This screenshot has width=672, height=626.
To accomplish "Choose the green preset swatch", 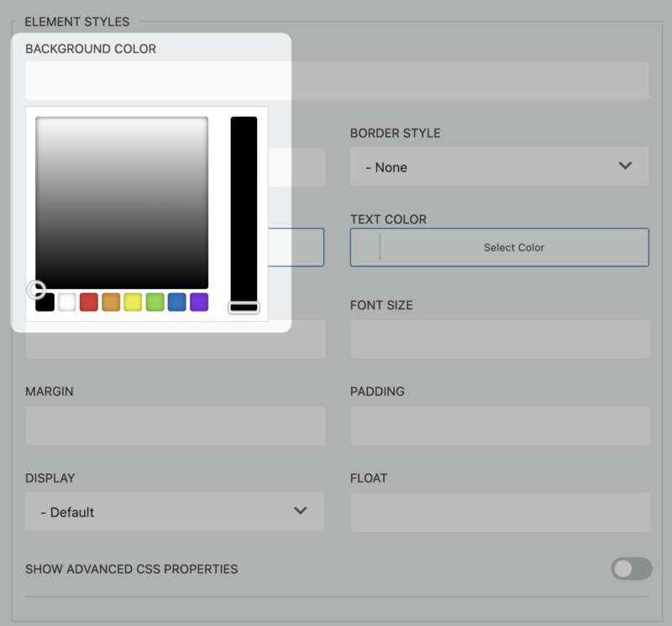I will pyautogui.click(x=154, y=302).
